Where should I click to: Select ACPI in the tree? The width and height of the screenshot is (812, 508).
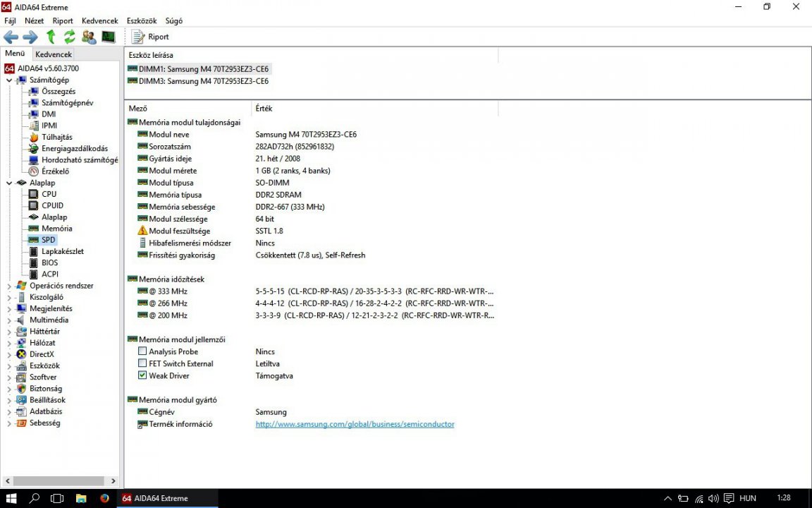[50, 274]
